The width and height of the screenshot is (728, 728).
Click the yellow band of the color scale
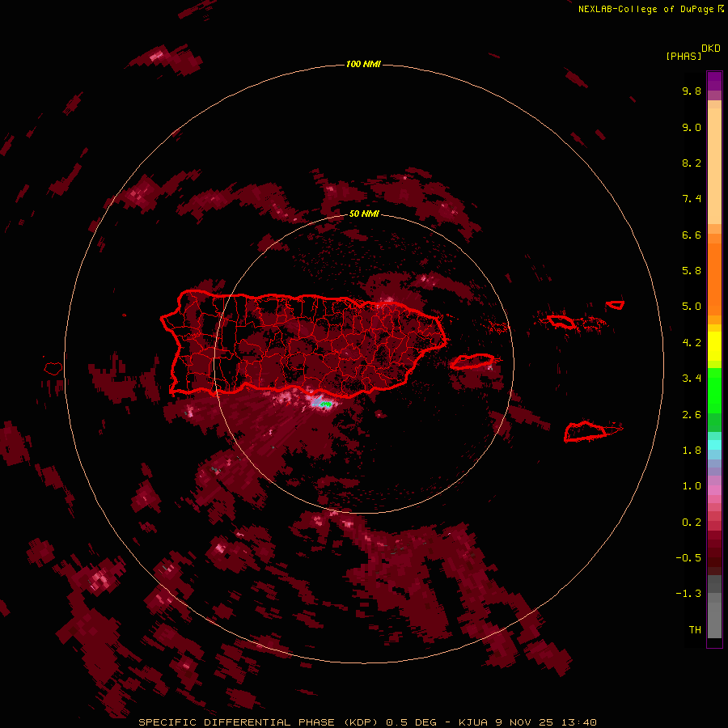(714, 346)
